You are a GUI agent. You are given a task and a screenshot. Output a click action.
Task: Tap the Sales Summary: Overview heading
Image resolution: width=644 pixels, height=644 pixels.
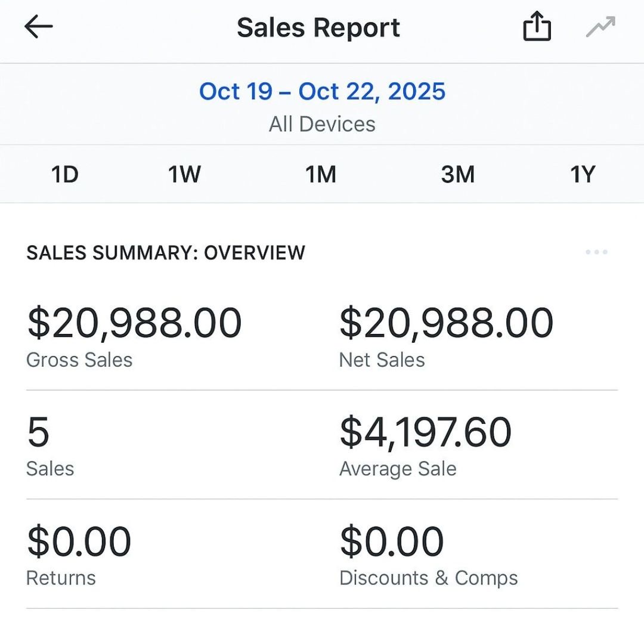pos(166,253)
